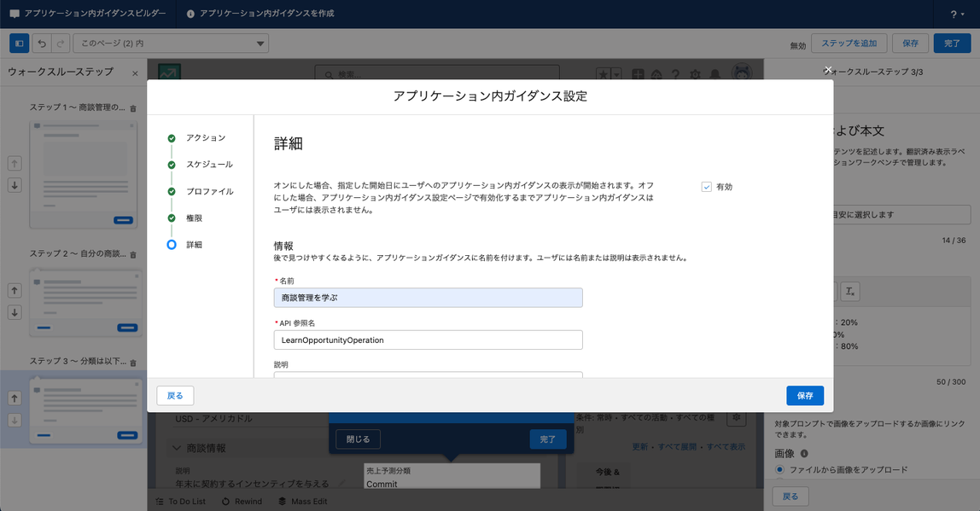Click the info icon in header tab

pos(190,14)
